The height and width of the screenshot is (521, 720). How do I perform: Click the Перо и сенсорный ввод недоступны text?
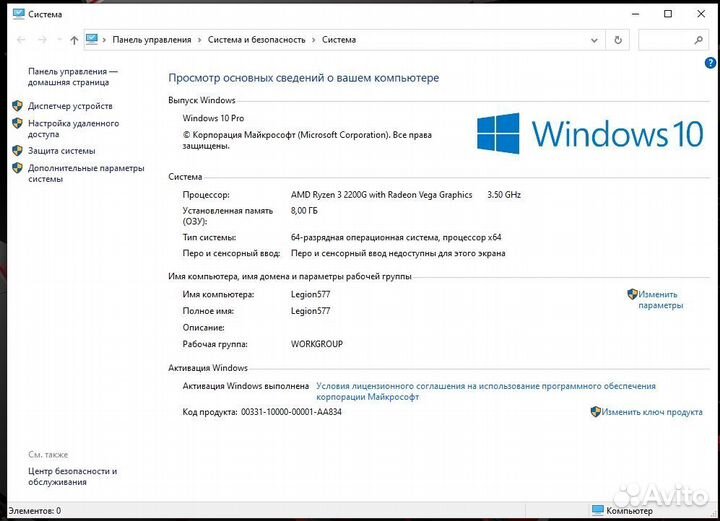pyautogui.click(x=398, y=253)
